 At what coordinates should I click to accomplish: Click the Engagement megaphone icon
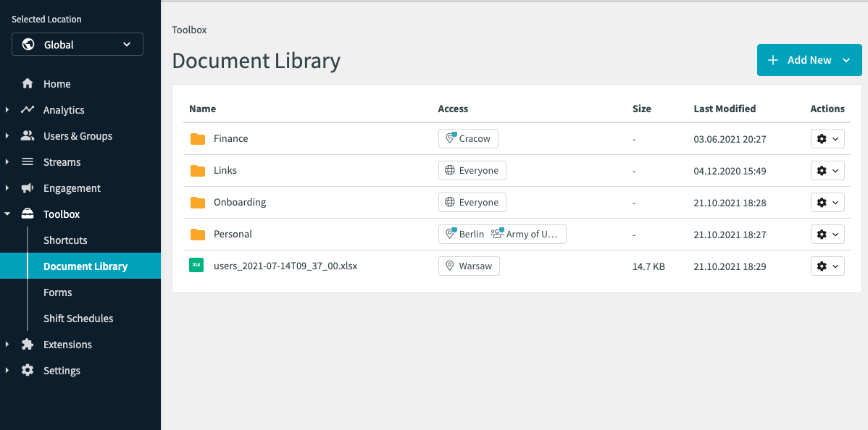point(27,188)
